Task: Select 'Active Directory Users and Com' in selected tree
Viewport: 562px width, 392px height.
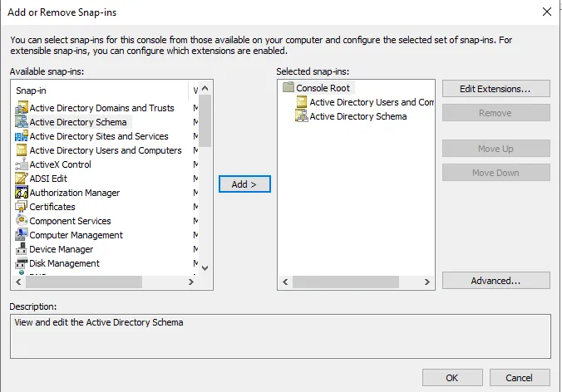Action: (372, 102)
